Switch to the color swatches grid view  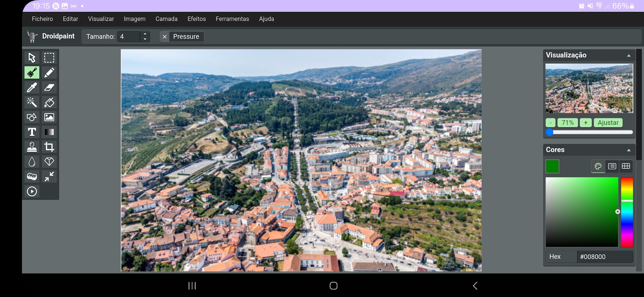(626, 166)
